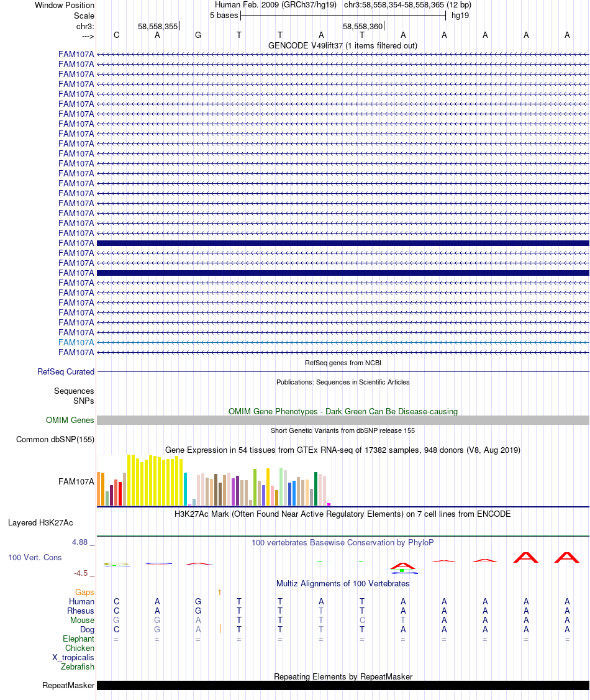Click the OMIM Genes label
Viewport: 590px width, 700px height.
[70, 420]
